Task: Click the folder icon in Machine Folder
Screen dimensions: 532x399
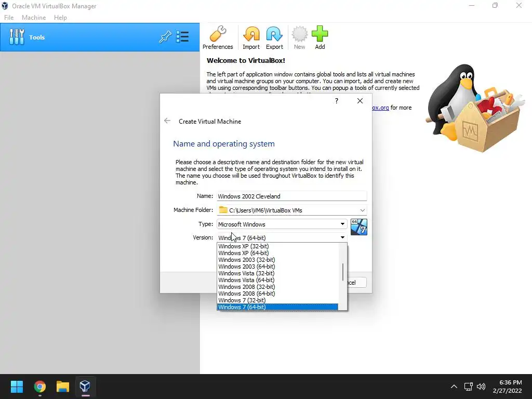Action: coord(223,210)
